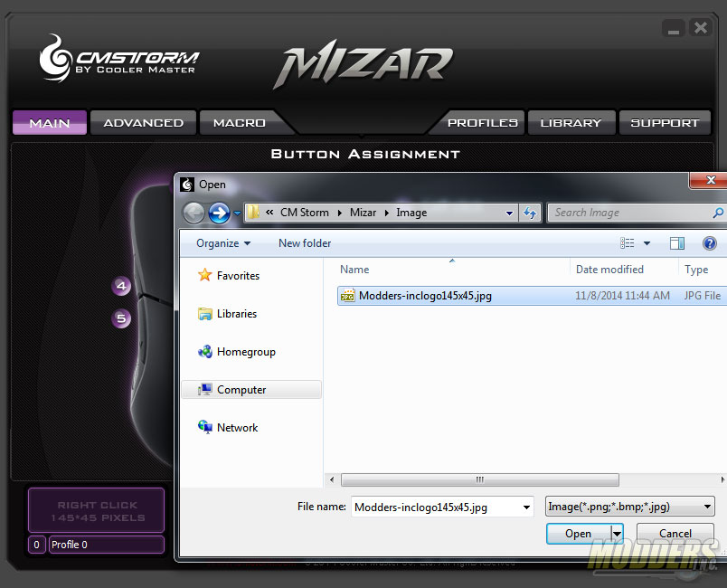The height and width of the screenshot is (588, 727).
Task: Close the Mizar software window
Action: coord(700,28)
